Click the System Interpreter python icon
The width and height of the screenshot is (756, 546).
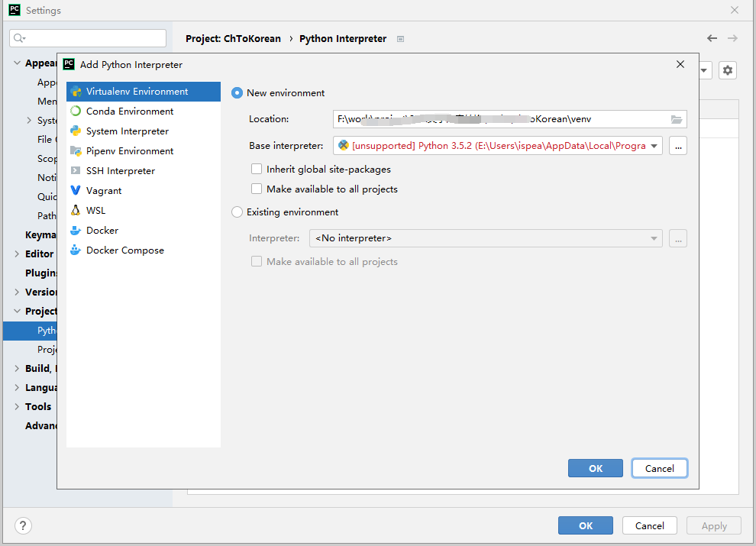click(x=76, y=131)
